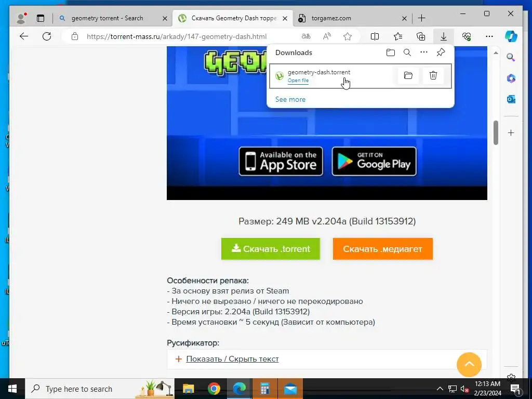Search downloads in panel

tap(407, 52)
